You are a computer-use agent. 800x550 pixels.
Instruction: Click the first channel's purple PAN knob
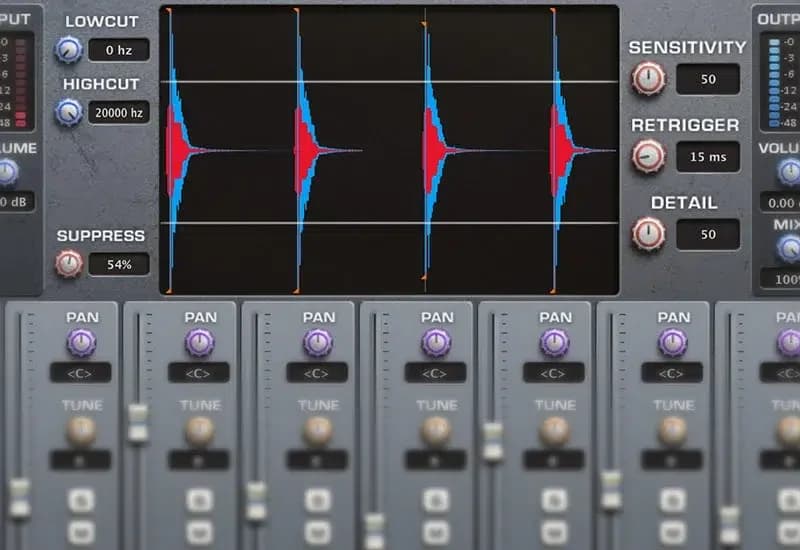(82, 343)
